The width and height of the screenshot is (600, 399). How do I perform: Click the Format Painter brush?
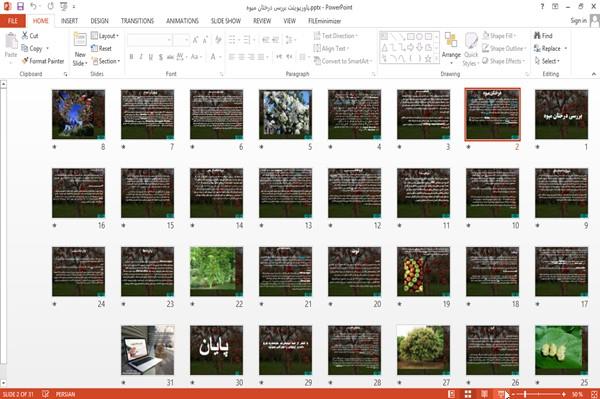click(43, 61)
